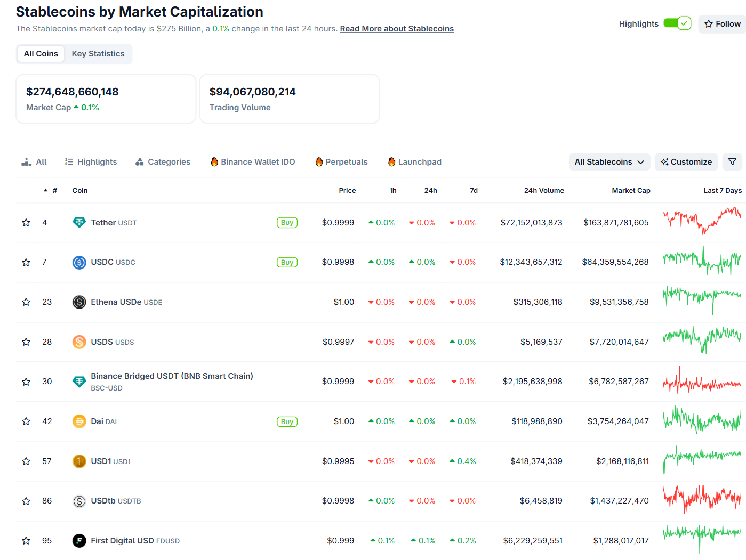Sort by 24h Volume column header
Viewport: 746px width, 560px height.
click(544, 191)
